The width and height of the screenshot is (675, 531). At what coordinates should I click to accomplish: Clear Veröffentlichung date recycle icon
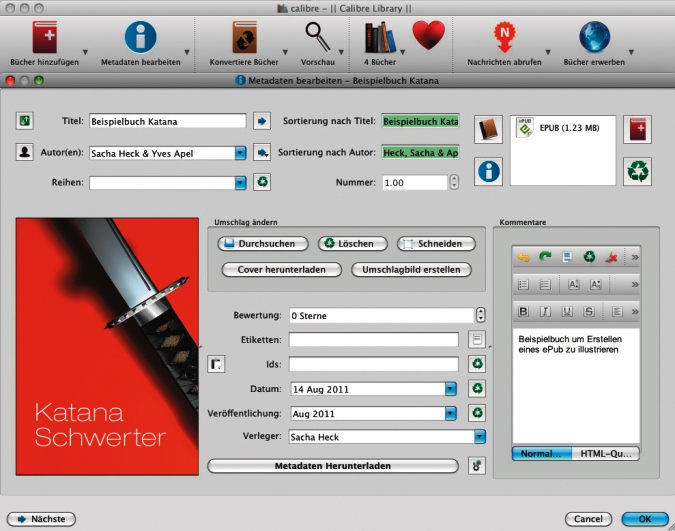477,413
